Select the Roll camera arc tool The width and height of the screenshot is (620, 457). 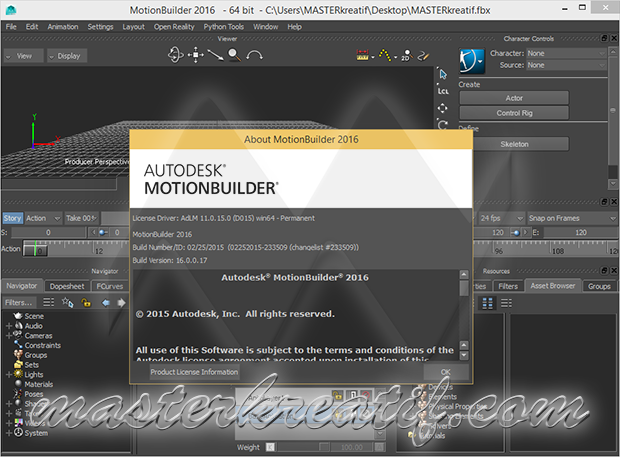tap(254, 55)
